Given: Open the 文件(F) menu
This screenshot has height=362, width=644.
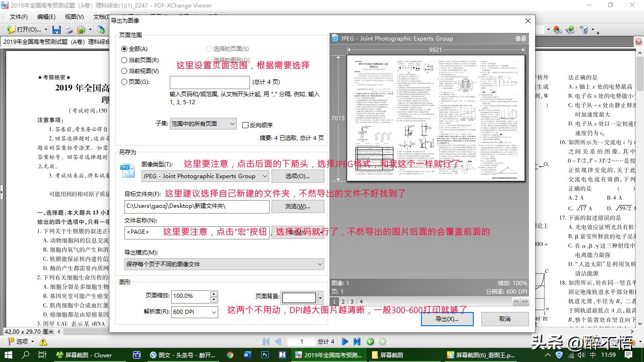Looking at the screenshot, I should click(18, 16).
